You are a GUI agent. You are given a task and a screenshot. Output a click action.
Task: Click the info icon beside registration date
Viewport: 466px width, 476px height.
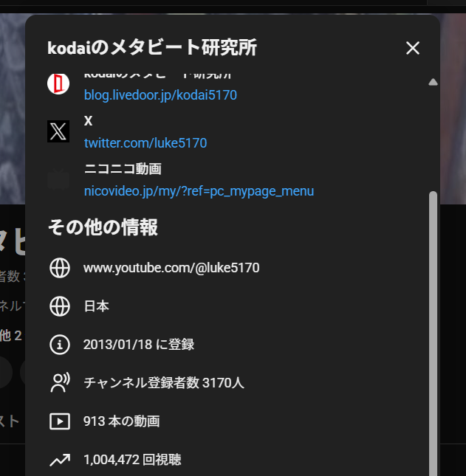pyautogui.click(x=60, y=345)
